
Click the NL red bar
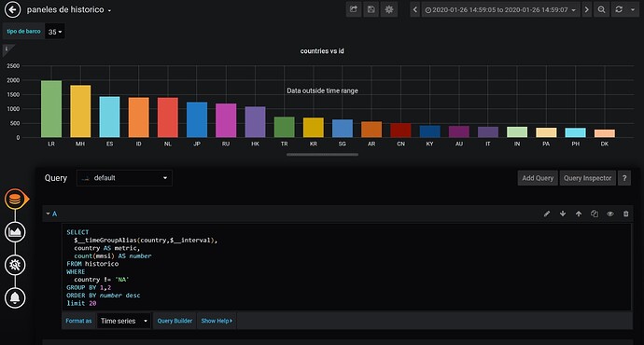coord(168,117)
